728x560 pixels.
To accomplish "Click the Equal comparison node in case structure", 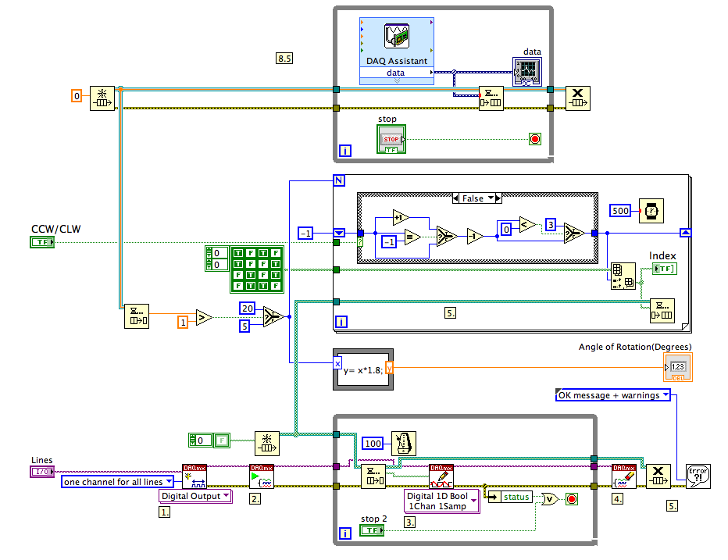I will click(412, 237).
